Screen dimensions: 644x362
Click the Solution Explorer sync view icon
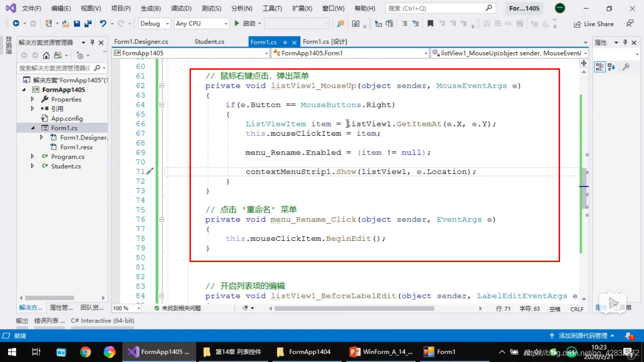point(58,56)
